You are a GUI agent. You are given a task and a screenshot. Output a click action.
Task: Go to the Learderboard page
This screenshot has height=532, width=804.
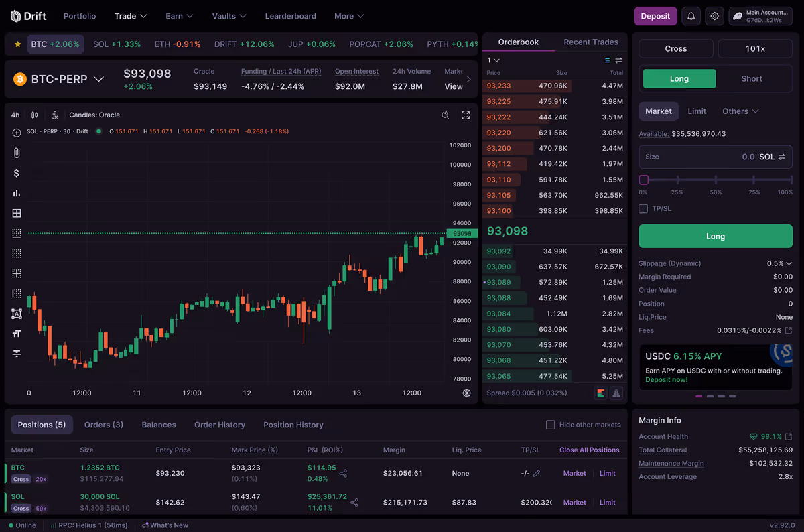coord(290,16)
